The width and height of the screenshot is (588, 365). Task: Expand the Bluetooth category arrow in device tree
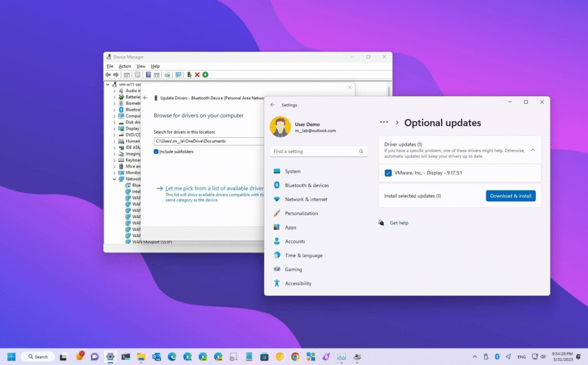click(114, 110)
